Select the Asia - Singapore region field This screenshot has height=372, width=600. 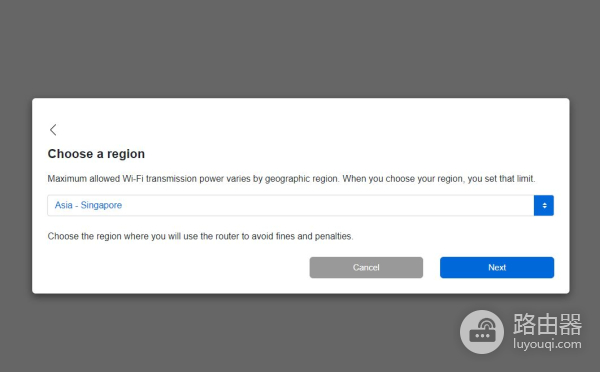tap(300, 206)
